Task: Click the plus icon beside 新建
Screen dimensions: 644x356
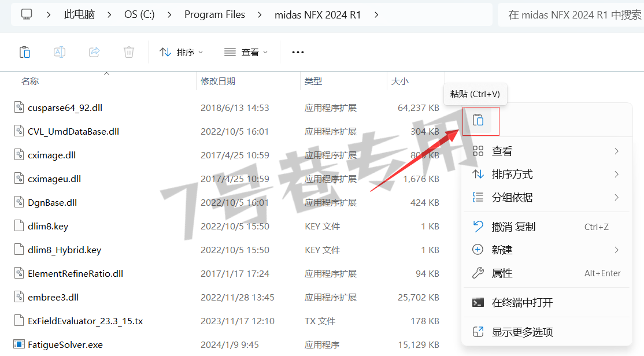Action: pos(478,250)
